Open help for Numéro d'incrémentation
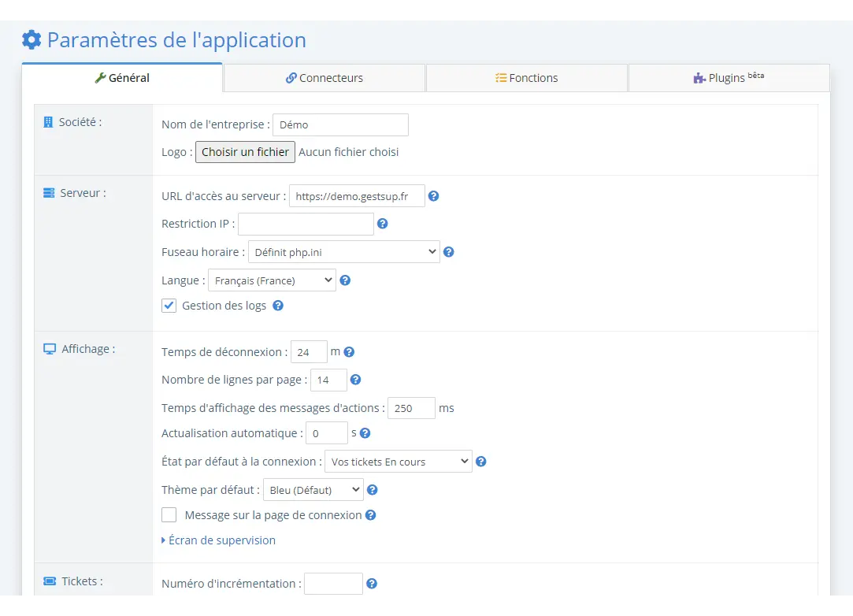Screen dimensions: 853x616 tap(371, 583)
